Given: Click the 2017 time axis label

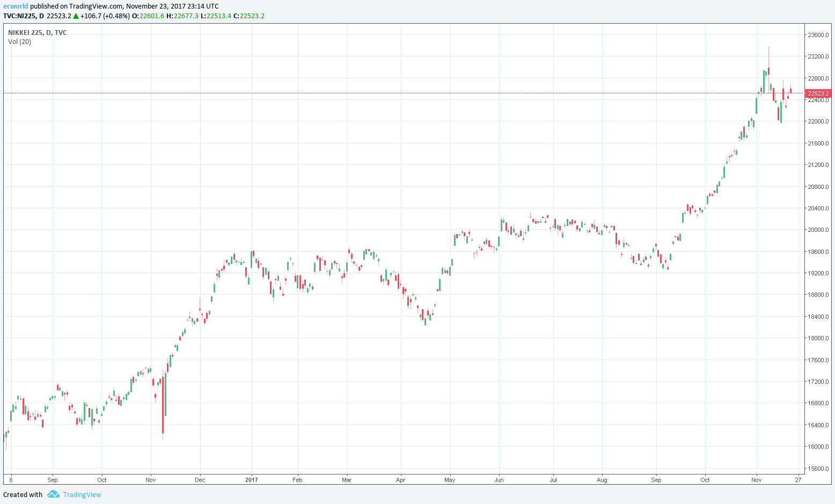Looking at the screenshot, I should tap(252, 480).
